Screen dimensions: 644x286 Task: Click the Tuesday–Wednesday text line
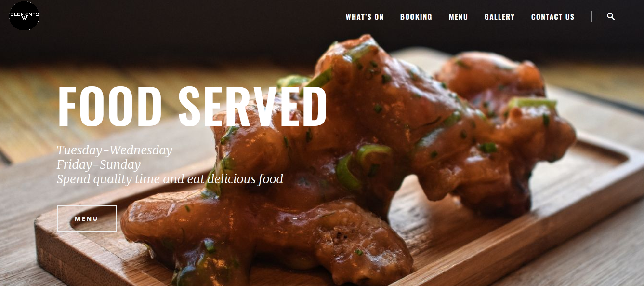tap(114, 150)
